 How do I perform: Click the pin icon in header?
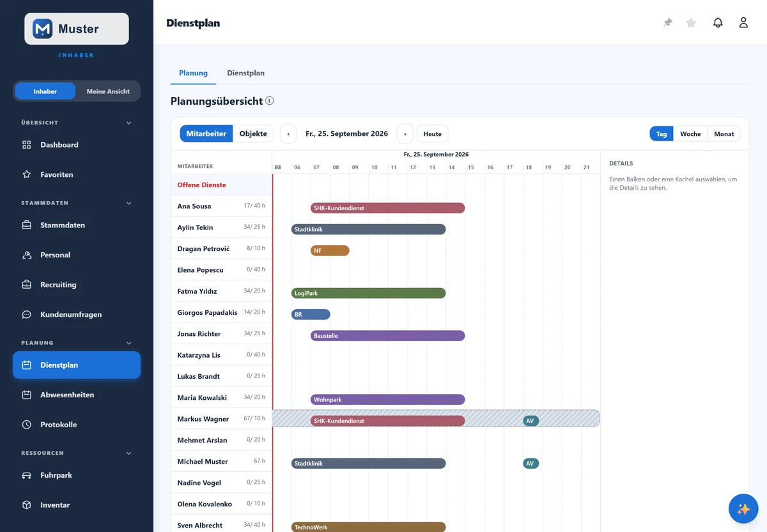tap(668, 23)
